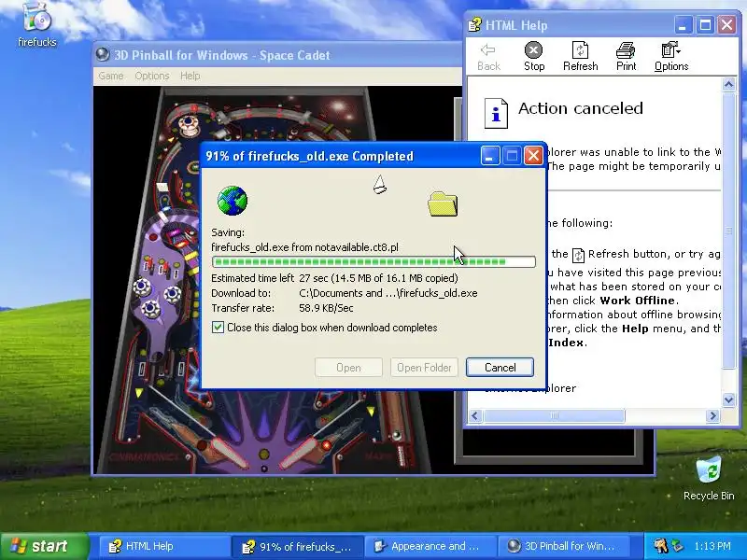Click the globe icon in download dialog
Viewport: 747px width, 560px height.
point(233,201)
